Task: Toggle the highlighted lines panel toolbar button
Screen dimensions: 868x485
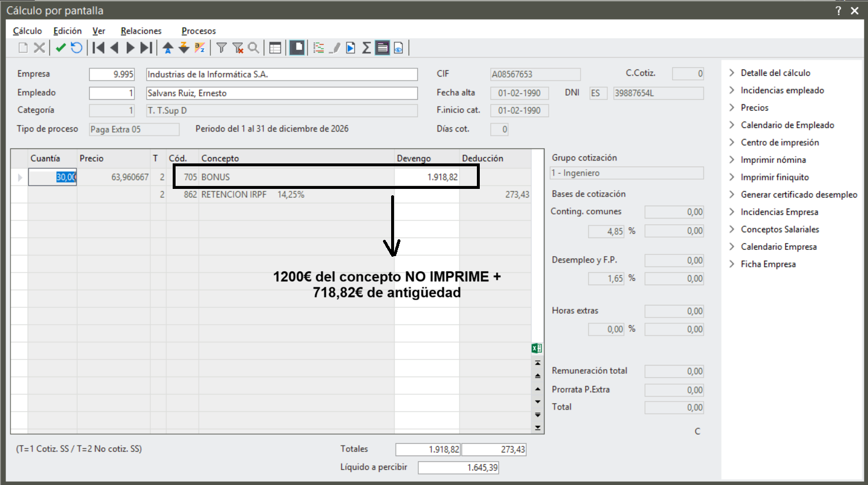Action: (382, 48)
